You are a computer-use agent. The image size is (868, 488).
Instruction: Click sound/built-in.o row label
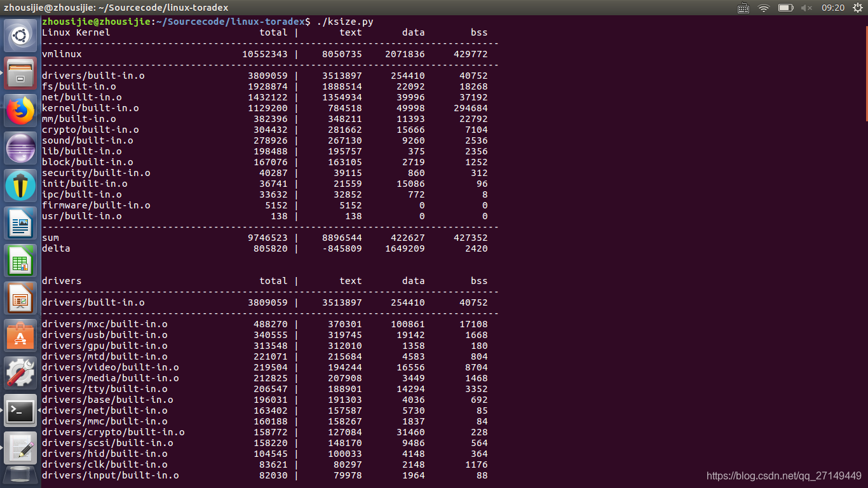[88, 140]
